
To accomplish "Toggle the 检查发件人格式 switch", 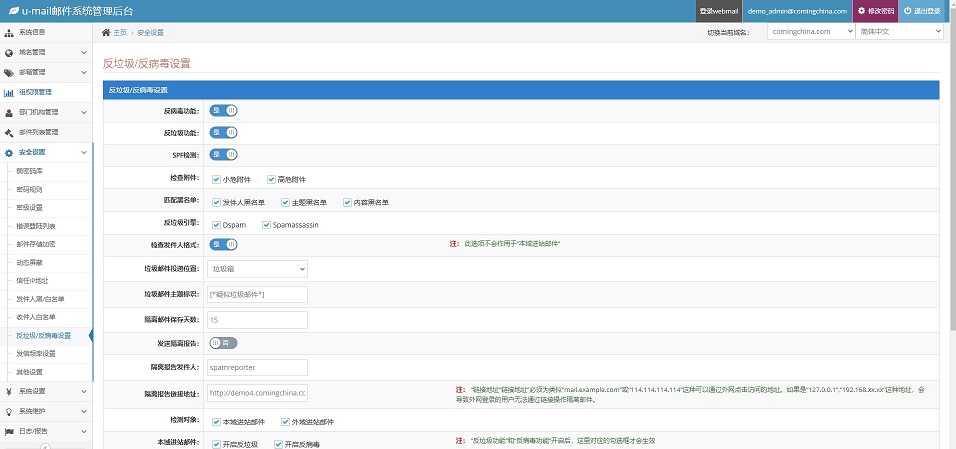I will point(223,244).
